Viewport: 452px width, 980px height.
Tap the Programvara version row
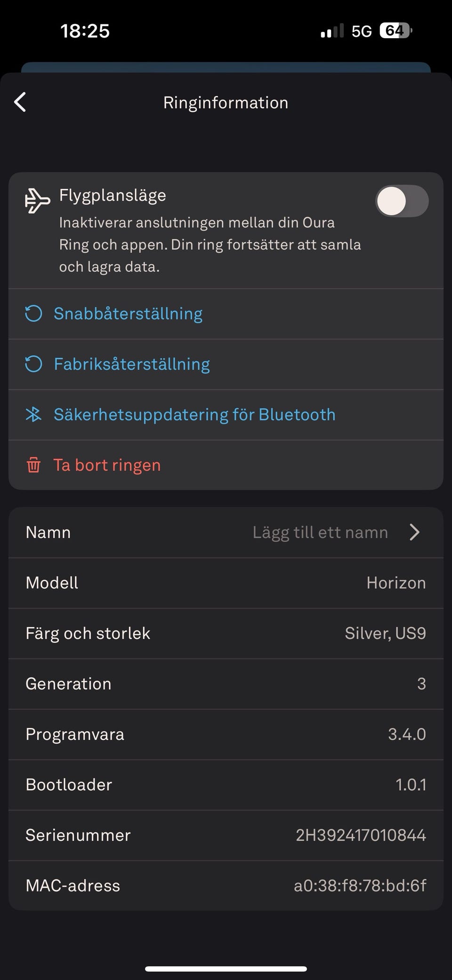click(226, 734)
